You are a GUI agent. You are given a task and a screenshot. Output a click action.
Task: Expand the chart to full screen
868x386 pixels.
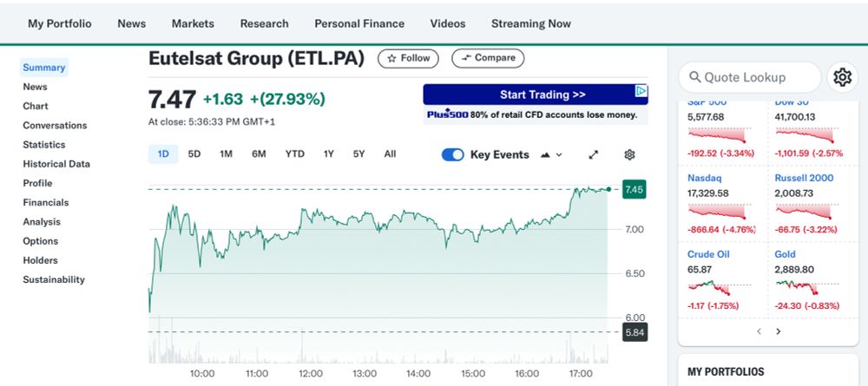click(x=594, y=154)
